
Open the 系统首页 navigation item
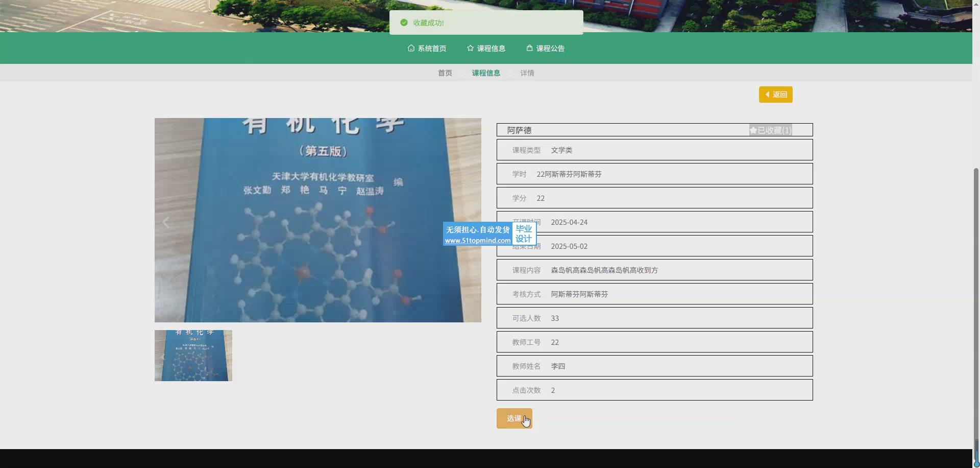click(432, 49)
